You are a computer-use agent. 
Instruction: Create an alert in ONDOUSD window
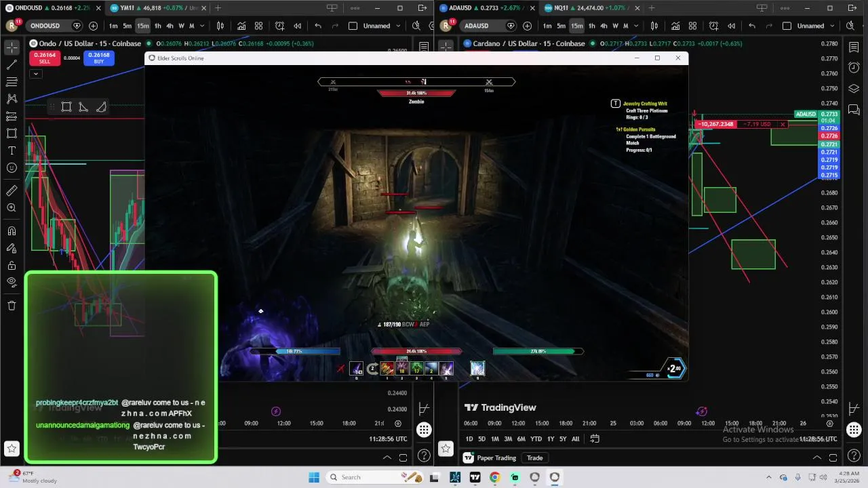pos(280,26)
